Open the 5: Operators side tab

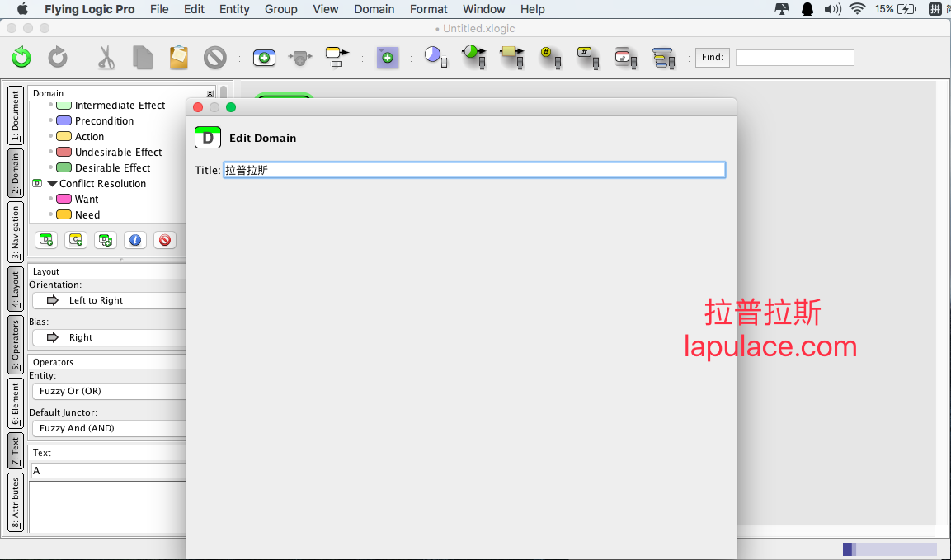pos(16,345)
